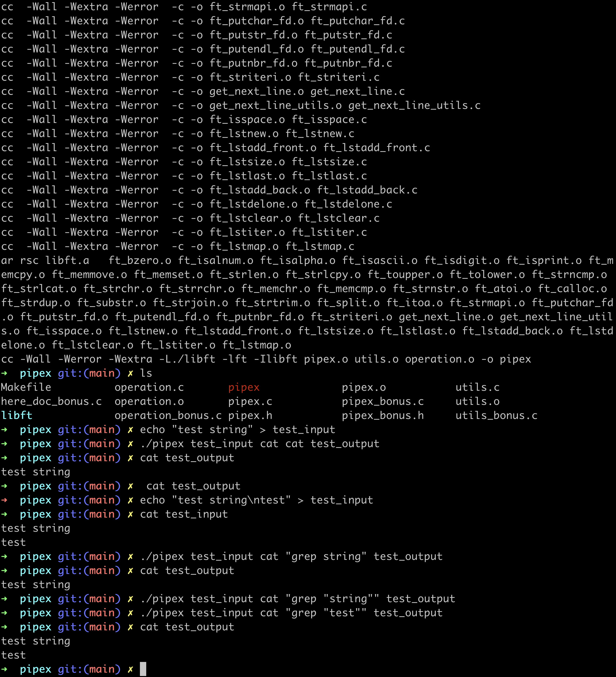The width and height of the screenshot is (616, 677).
Task: Click the red prompt arrow
Action: coord(4,500)
